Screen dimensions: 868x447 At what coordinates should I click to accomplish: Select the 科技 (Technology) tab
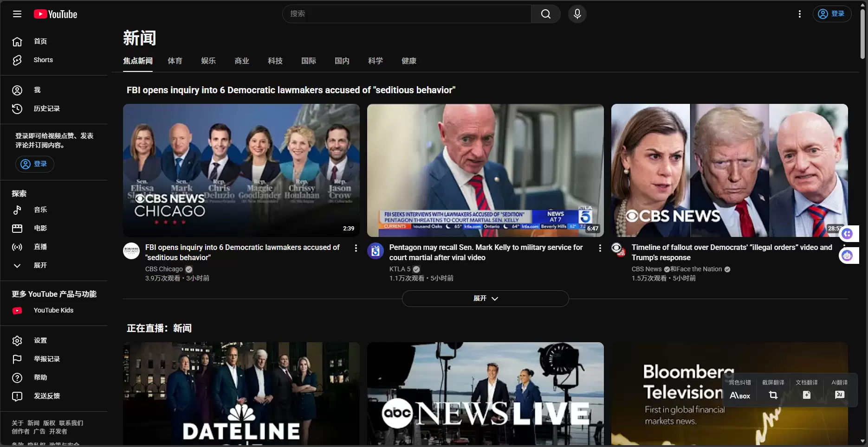(x=275, y=61)
